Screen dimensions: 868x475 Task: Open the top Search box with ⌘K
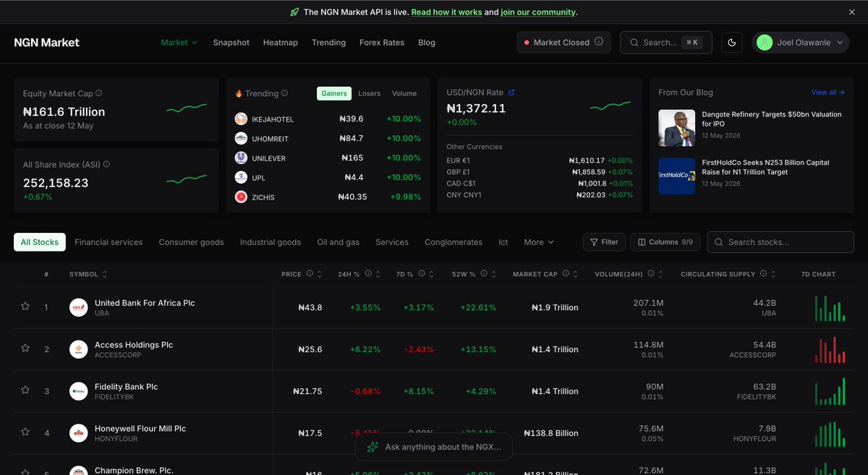(x=666, y=43)
